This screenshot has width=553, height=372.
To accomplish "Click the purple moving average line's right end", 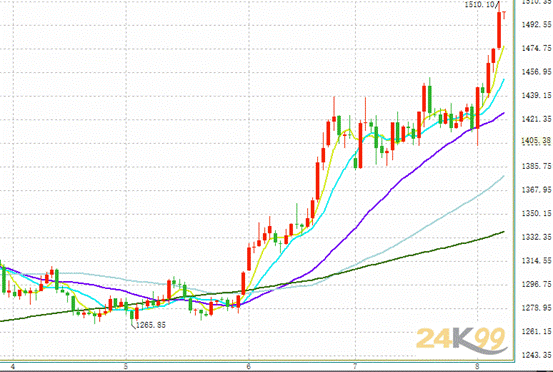I will point(503,114).
